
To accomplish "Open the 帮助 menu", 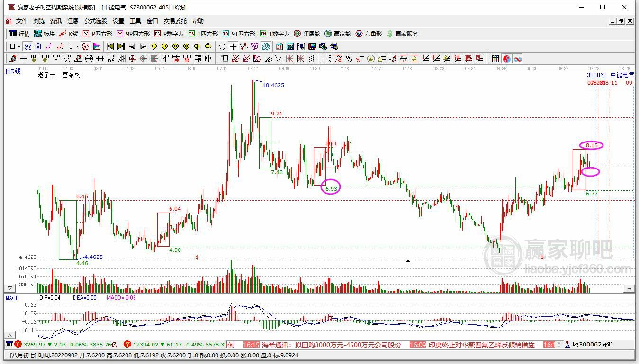I will (x=198, y=21).
